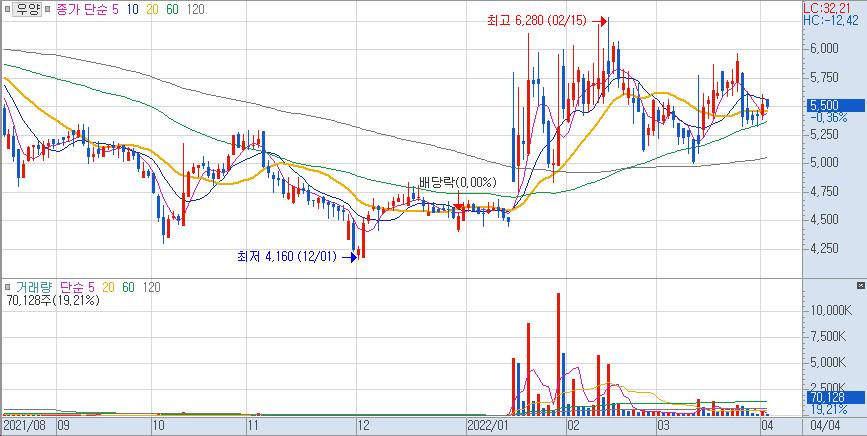Click the 70,128주(19.21%) volume readout
Viewport: 867px width, 436px height.
(52, 301)
